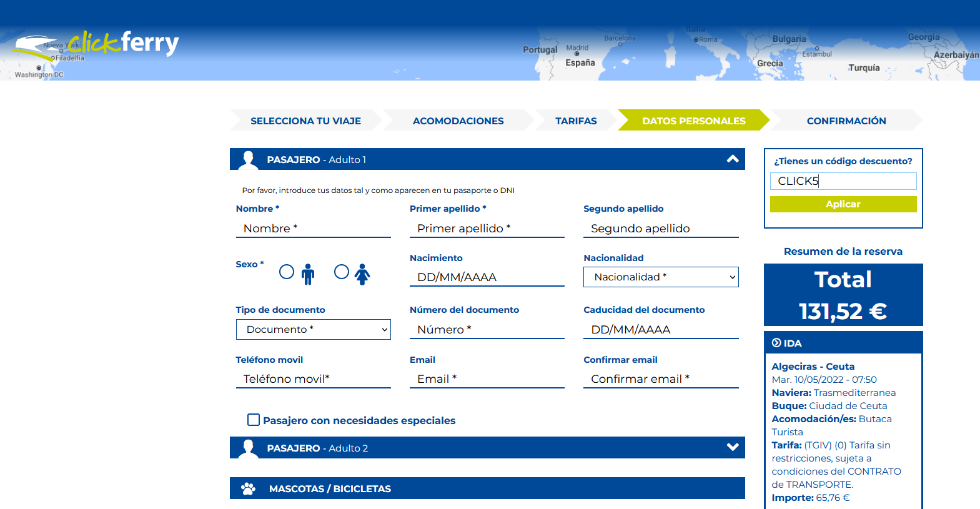The image size is (980, 509).
Task: Go to Confirmación step
Action: (846, 121)
